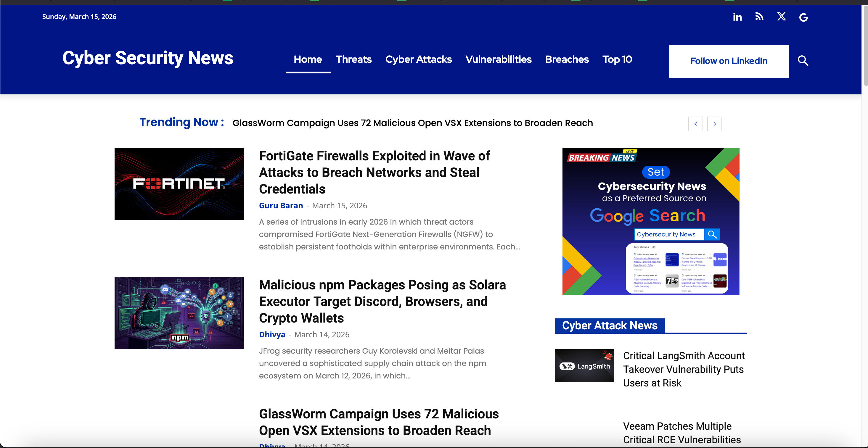This screenshot has width=868, height=448.
Task: Open GlassWorm Campaign article title in list
Action: tap(379, 422)
